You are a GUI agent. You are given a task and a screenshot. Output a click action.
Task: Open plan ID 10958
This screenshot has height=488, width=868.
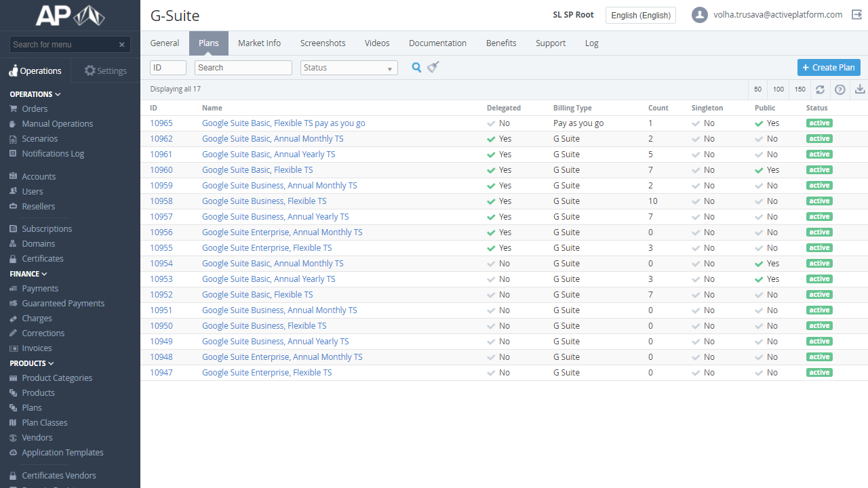(x=161, y=201)
